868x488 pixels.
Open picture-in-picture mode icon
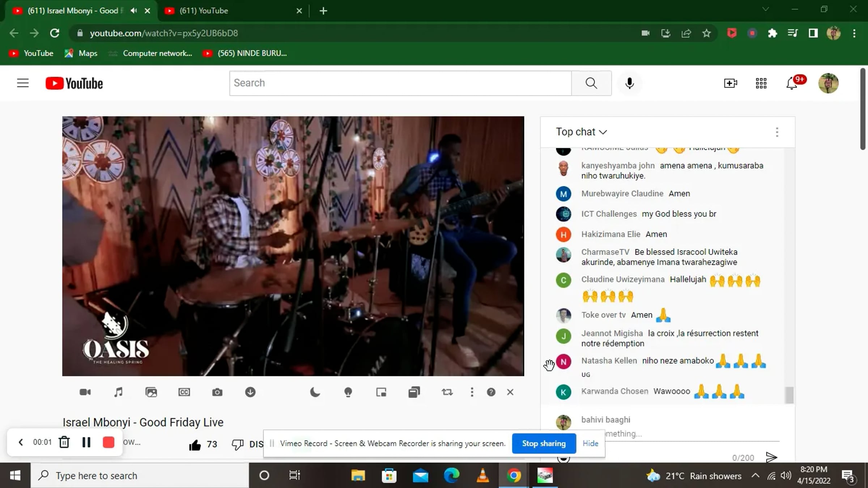[x=381, y=392]
